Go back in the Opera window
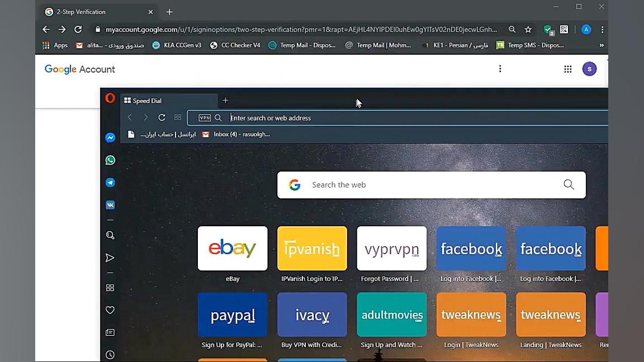Screen dimensions: 644x362 tap(130, 117)
